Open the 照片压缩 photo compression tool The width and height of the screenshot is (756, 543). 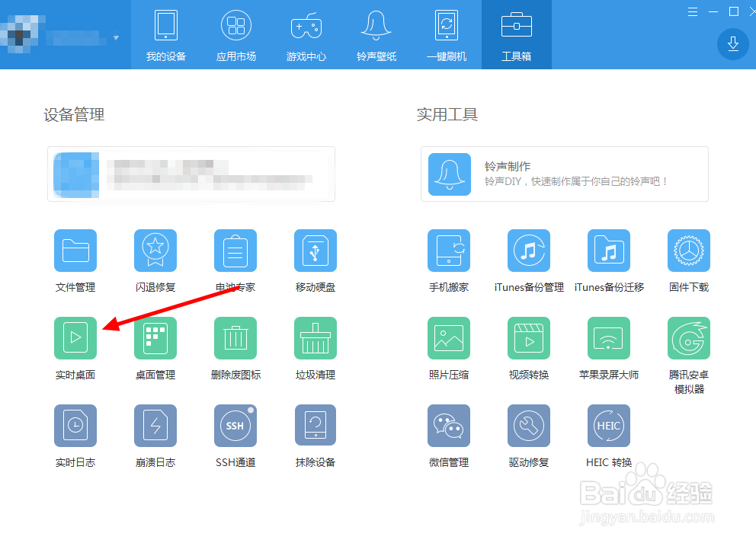pos(448,337)
